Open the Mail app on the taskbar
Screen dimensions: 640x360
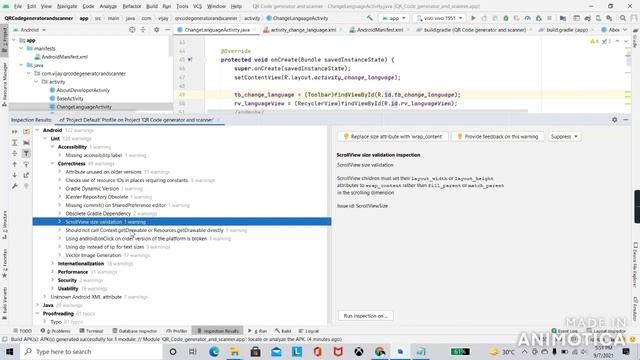[276, 351]
